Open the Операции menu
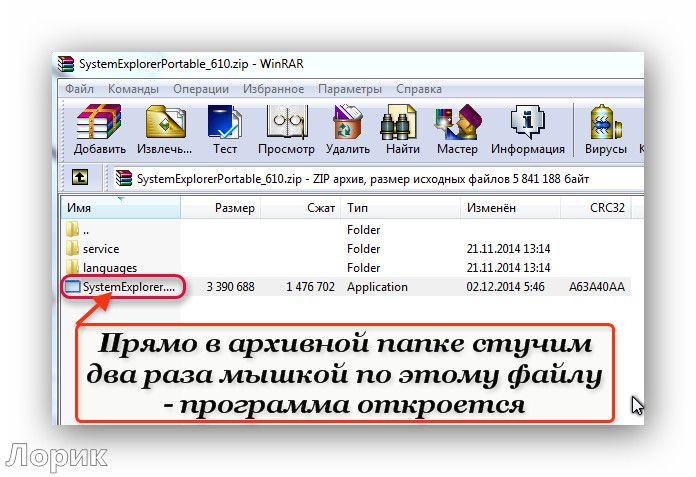This screenshot has height=477, width=696. pos(201,89)
